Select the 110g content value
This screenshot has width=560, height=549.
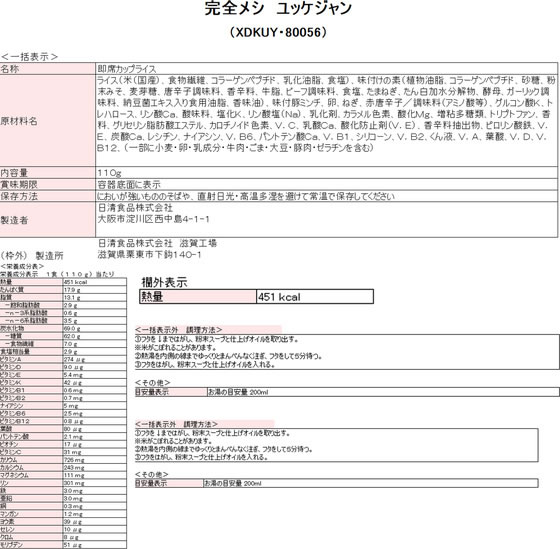[x=326, y=173]
